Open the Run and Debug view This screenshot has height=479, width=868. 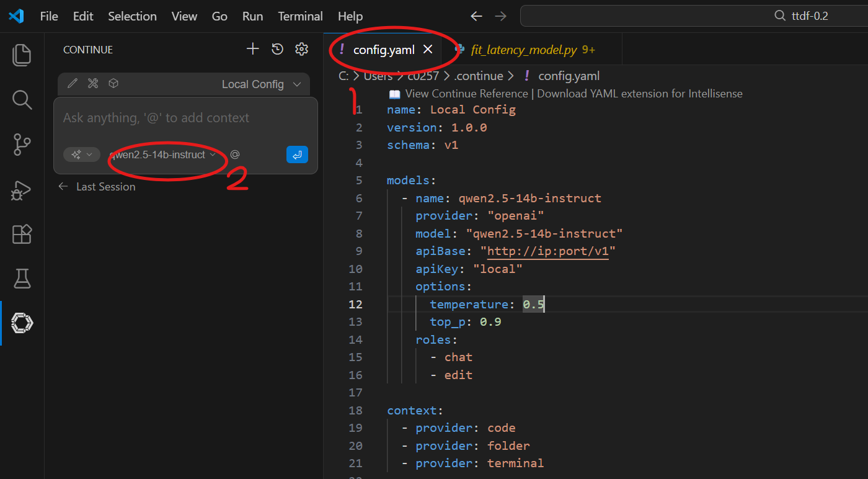click(x=22, y=189)
